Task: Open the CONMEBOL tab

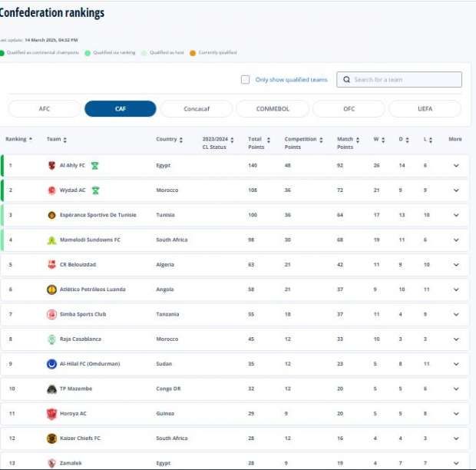Action: pyautogui.click(x=273, y=109)
